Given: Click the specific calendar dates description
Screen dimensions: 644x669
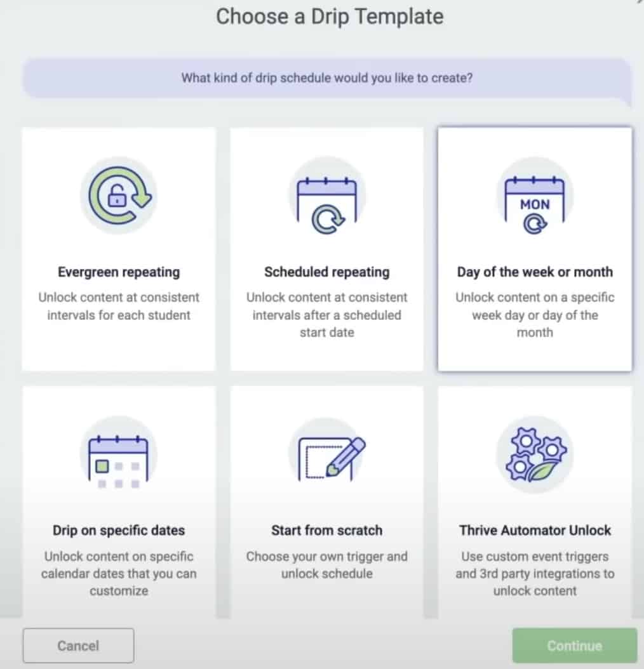Looking at the screenshot, I should [x=119, y=574].
